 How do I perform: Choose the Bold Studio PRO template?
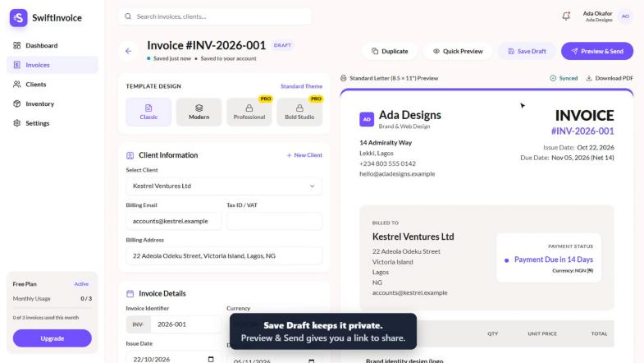[299, 112]
